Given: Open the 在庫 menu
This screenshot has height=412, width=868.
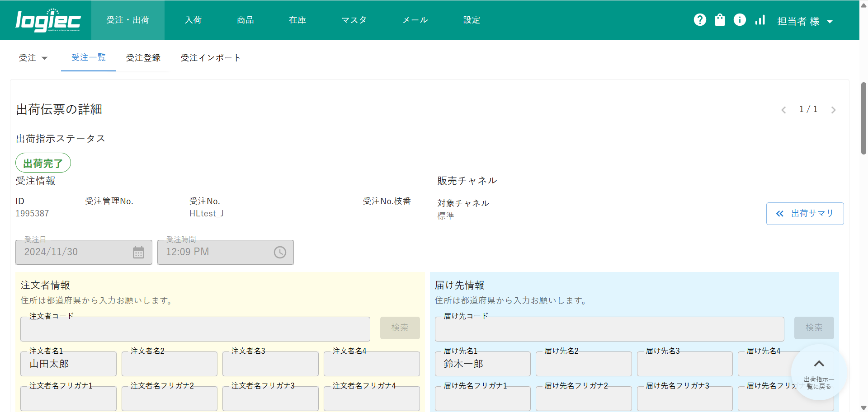Looking at the screenshot, I should (x=297, y=20).
